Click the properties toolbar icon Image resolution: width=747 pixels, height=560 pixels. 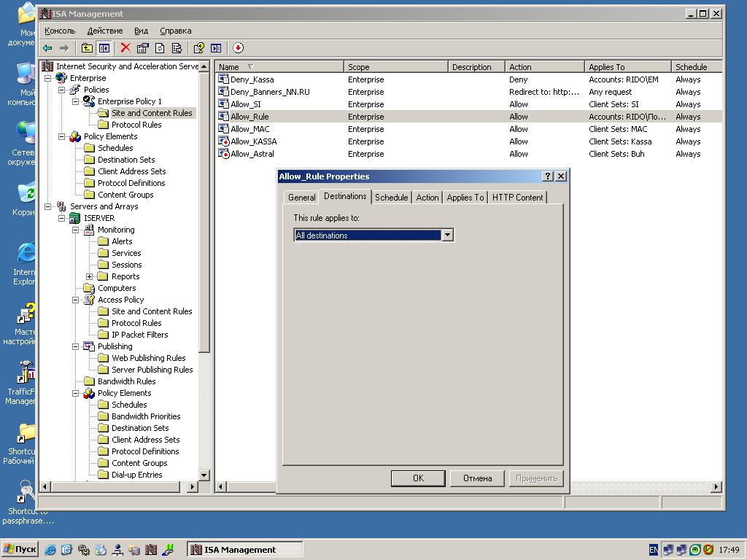pyautogui.click(x=142, y=47)
